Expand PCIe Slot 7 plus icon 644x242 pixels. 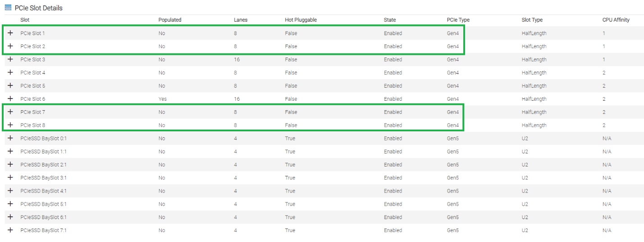pyautogui.click(x=10, y=112)
